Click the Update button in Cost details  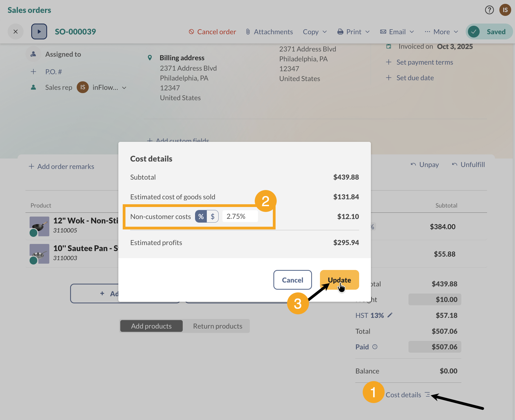click(x=339, y=280)
